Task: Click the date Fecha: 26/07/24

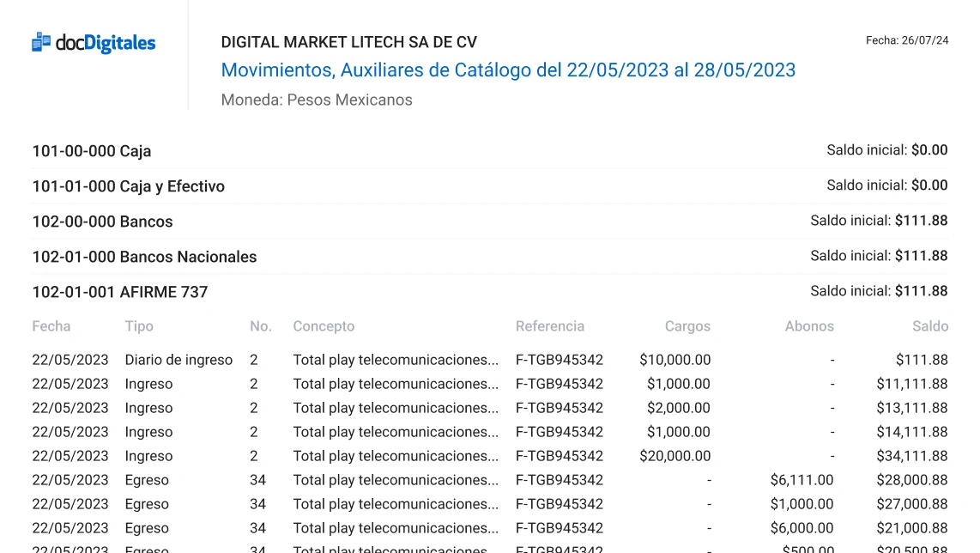Action: point(907,39)
